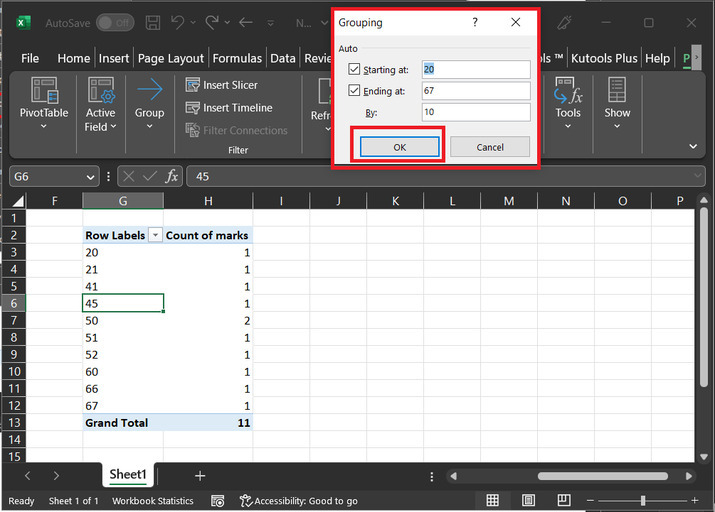Click the Save icon in title bar

[153, 22]
